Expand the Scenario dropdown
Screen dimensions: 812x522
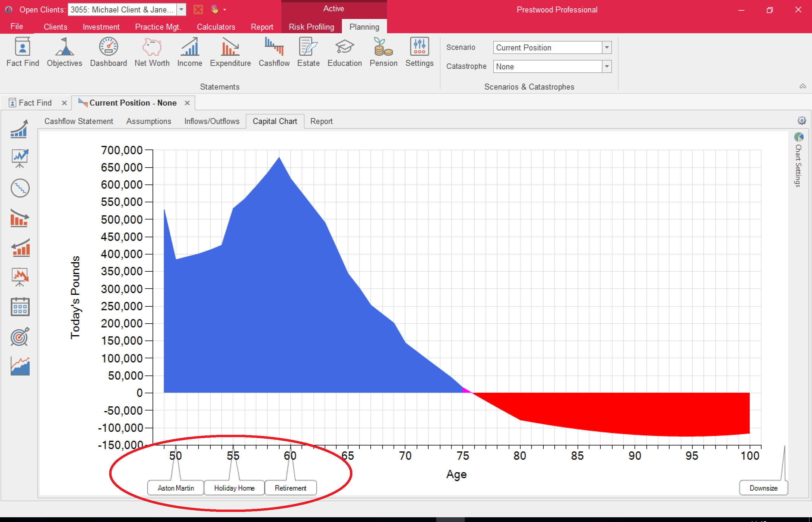coord(606,47)
